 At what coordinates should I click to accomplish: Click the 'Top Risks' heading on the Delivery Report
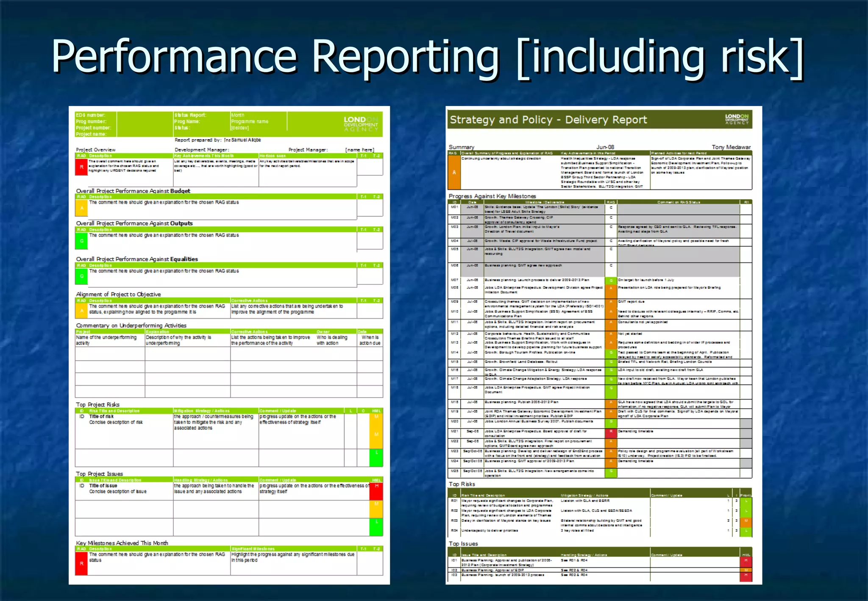pyautogui.click(x=462, y=484)
